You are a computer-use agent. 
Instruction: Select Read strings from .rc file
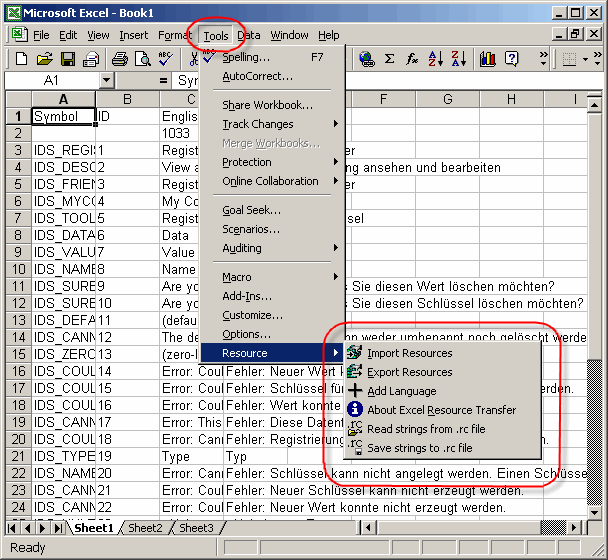pyautogui.click(x=426, y=429)
